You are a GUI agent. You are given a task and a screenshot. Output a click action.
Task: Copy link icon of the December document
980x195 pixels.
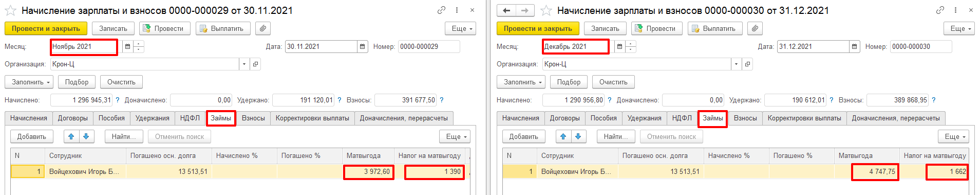click(x=940, y=10)
